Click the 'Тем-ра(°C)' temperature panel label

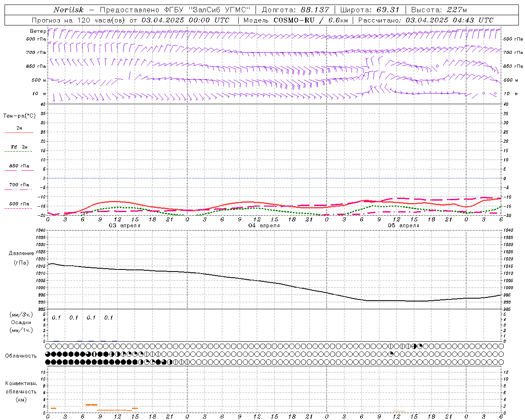click(x=19, y=116)
